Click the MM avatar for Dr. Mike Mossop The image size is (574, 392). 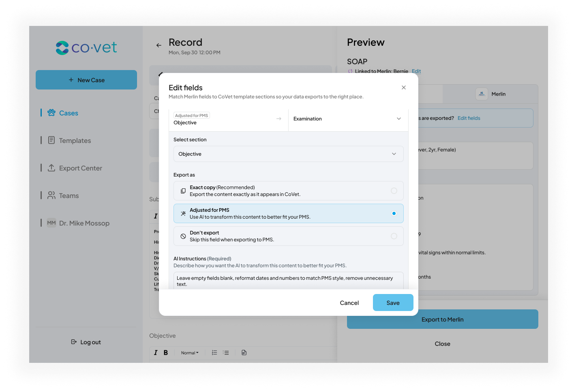coord(51,223)
